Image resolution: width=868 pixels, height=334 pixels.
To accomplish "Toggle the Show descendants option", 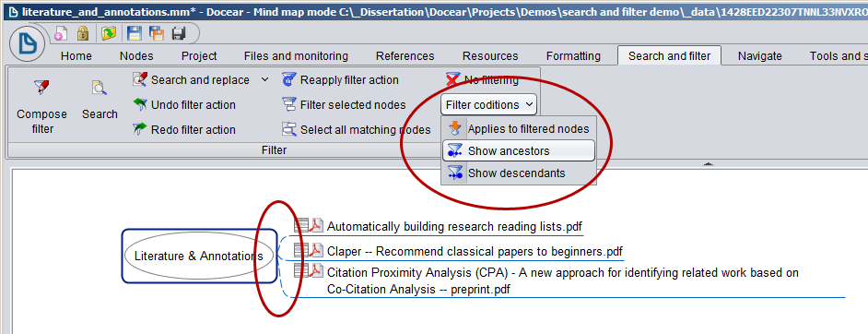I will (518, 173).
